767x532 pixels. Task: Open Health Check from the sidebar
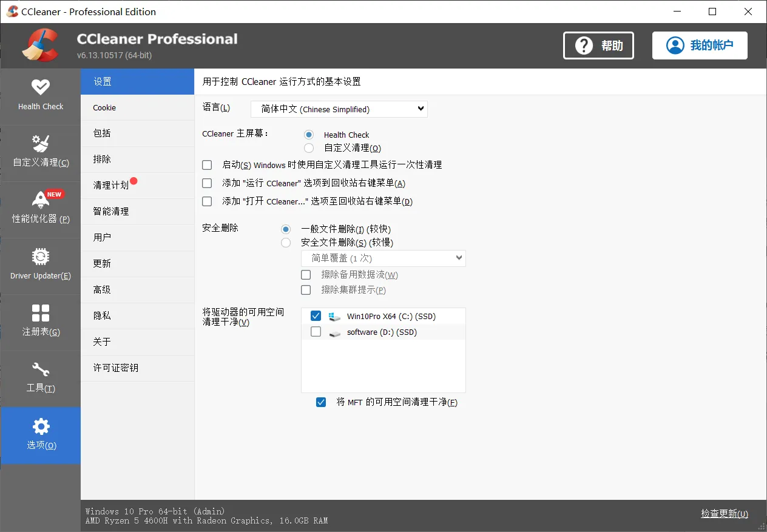click(x=40, y=95)
